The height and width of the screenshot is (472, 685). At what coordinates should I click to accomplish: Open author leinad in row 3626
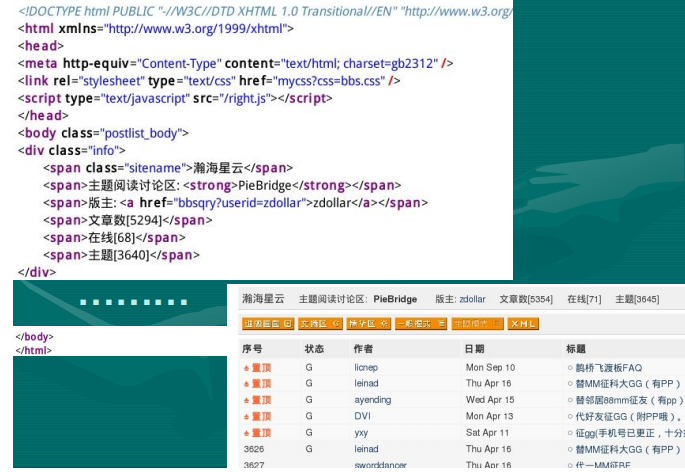pyautogui.click(x=366, y=449)
